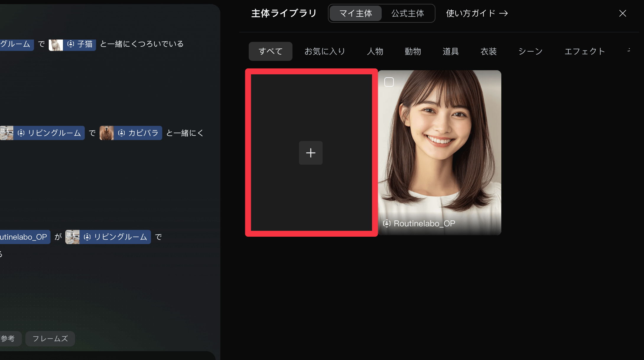Click the arrow icon after 使い方ガイド
The width and height of the screenshot is (644, 360).
coord(503,13)
